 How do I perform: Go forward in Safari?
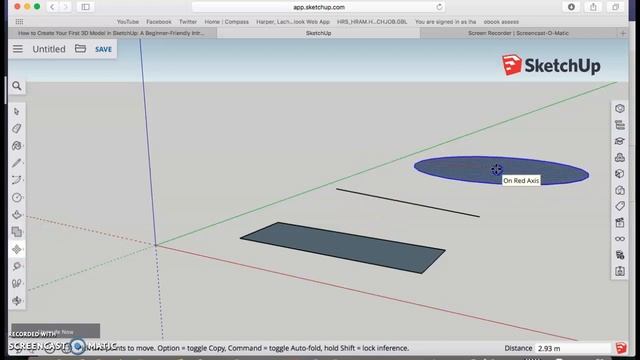point(65,7)
